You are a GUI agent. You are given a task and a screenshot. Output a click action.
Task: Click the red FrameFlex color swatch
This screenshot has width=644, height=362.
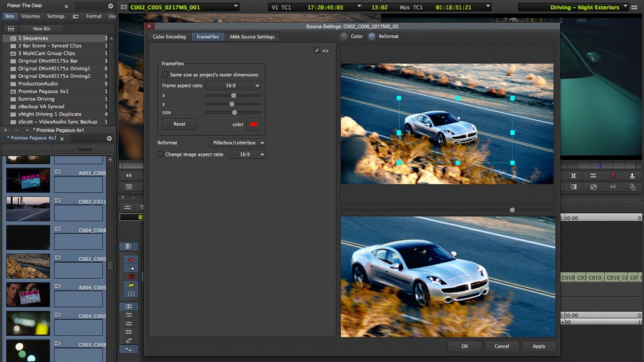tap(253, 124)
